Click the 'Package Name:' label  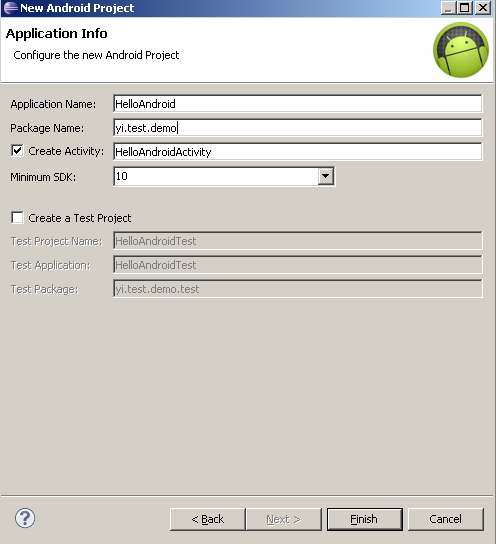[x=47, y=128]
